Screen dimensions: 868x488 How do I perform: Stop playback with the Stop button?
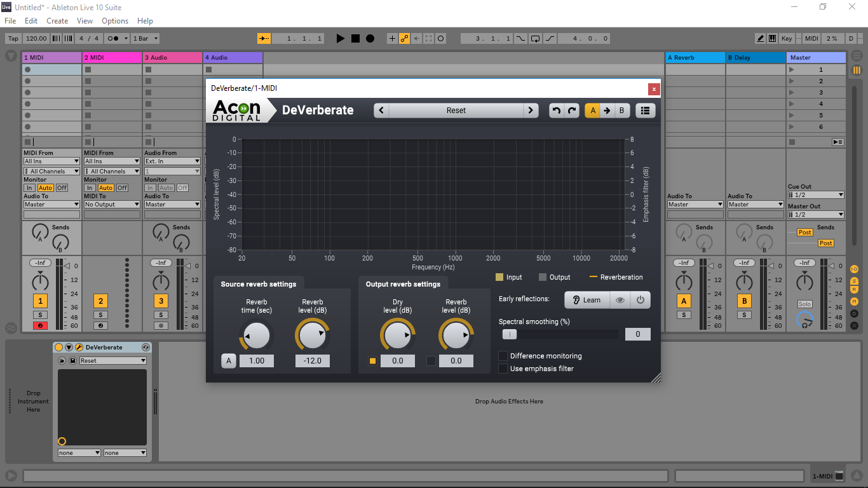tap(355, 39)
